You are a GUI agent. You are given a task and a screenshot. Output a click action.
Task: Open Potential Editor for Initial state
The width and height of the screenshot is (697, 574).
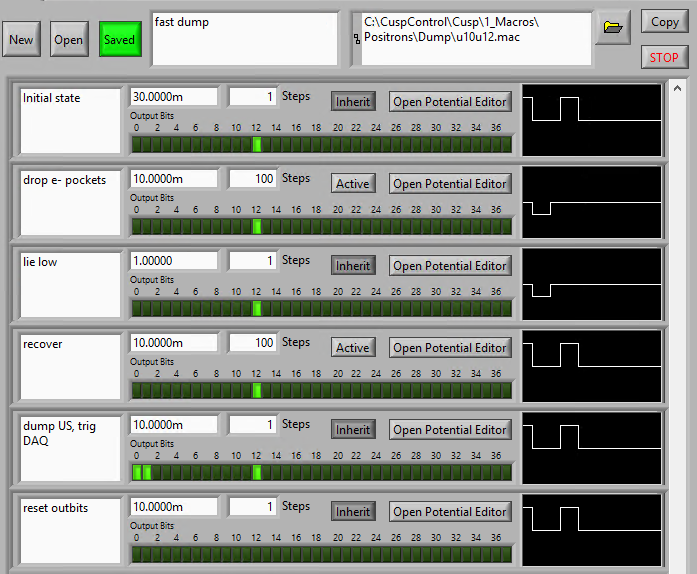point(450,102)
